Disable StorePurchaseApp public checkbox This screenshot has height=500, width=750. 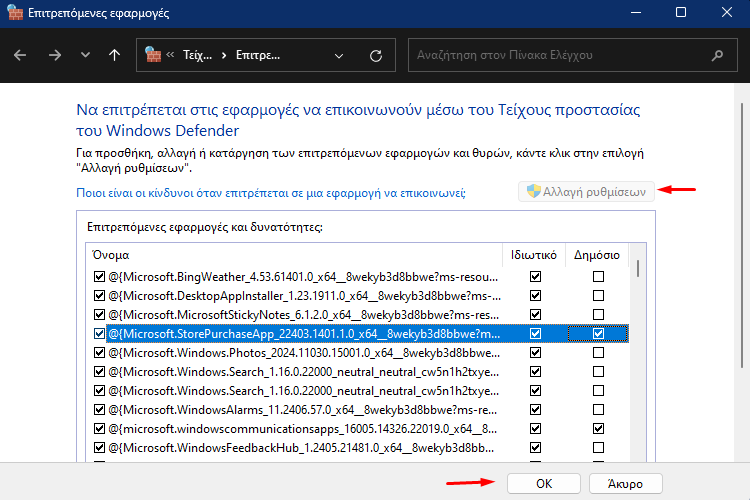[598, 333]
